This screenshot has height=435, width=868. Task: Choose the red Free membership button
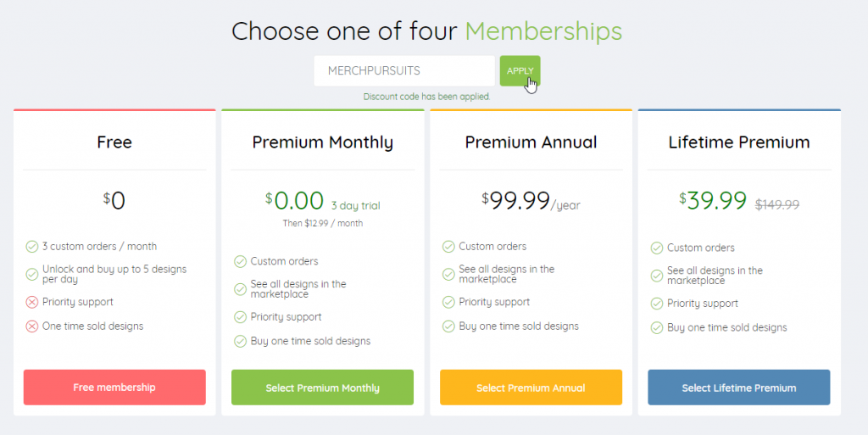point(114,388)
